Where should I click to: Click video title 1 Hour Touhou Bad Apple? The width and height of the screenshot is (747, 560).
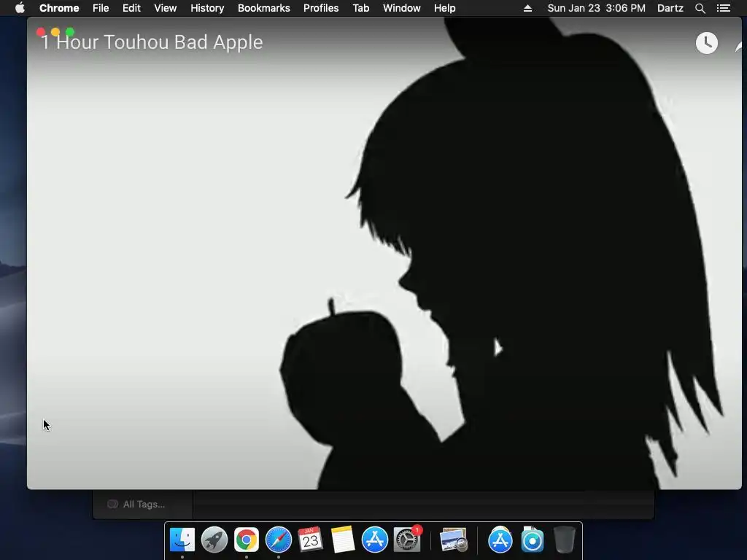point(152,42)
